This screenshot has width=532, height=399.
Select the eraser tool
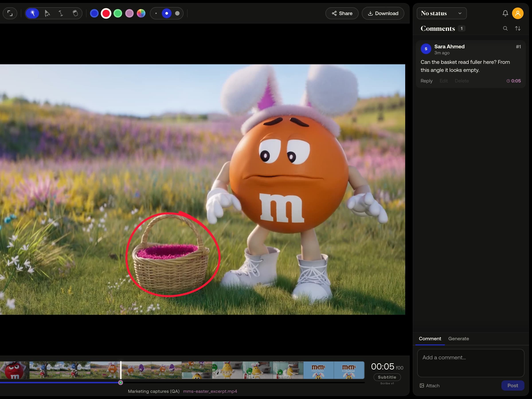point(75,13)
